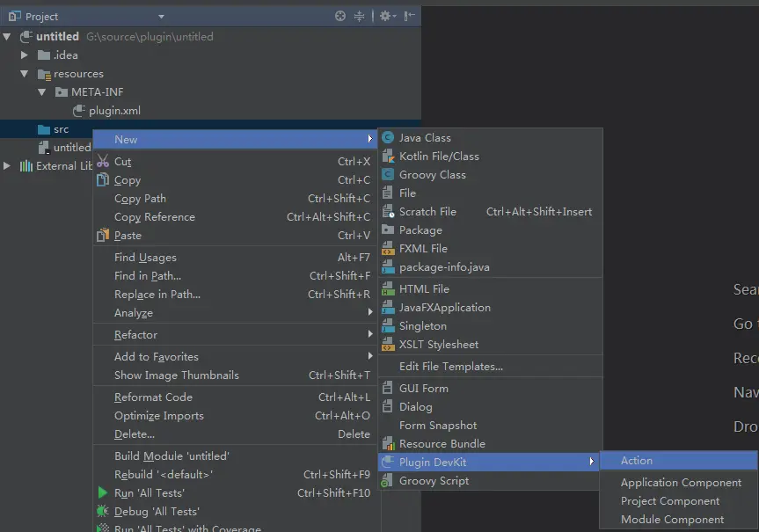Select Optimize Imports
The height and width of the screenshot is (532, 759).
pos(235,416)
